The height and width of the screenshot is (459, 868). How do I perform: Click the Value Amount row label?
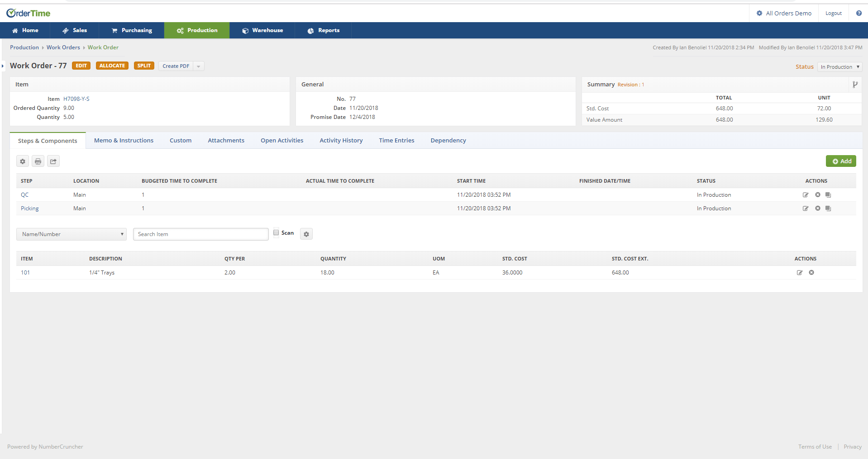pos(604,120)
